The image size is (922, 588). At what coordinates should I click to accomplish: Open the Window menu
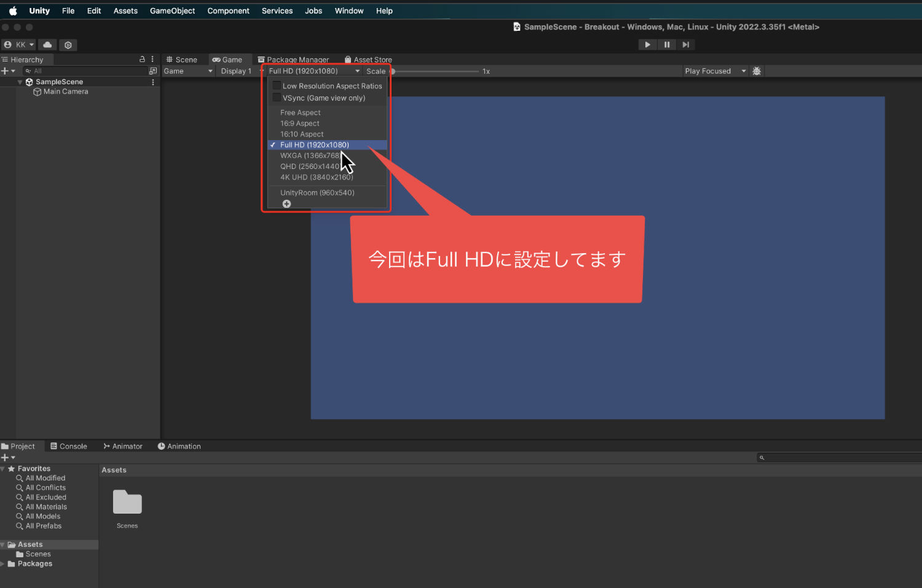(x=349, y=11)
